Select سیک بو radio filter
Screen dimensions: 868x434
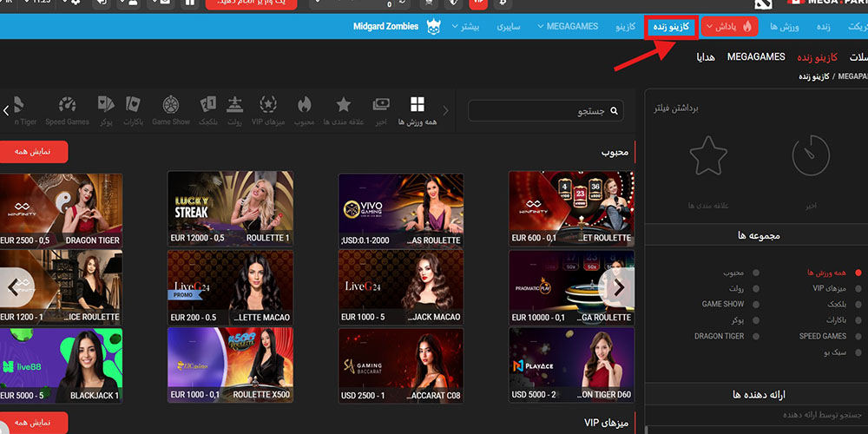[858, 352]
